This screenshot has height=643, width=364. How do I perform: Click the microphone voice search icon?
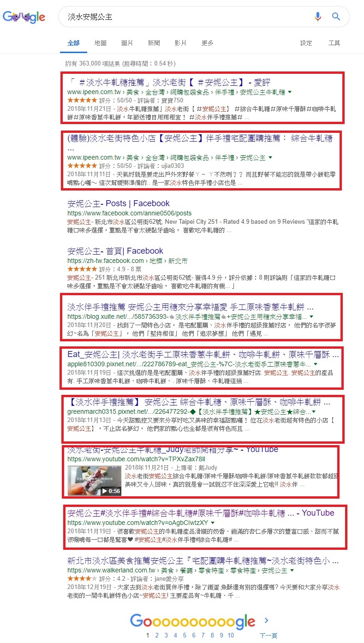(317, 17)
